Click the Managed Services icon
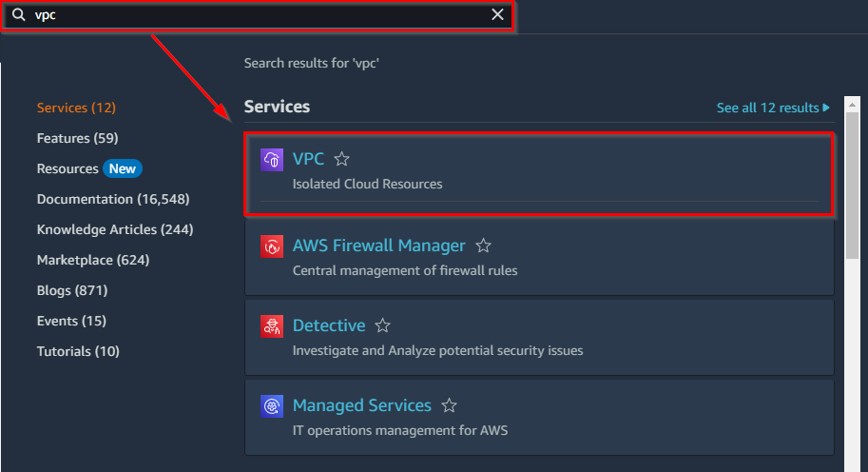 (272, 406)
